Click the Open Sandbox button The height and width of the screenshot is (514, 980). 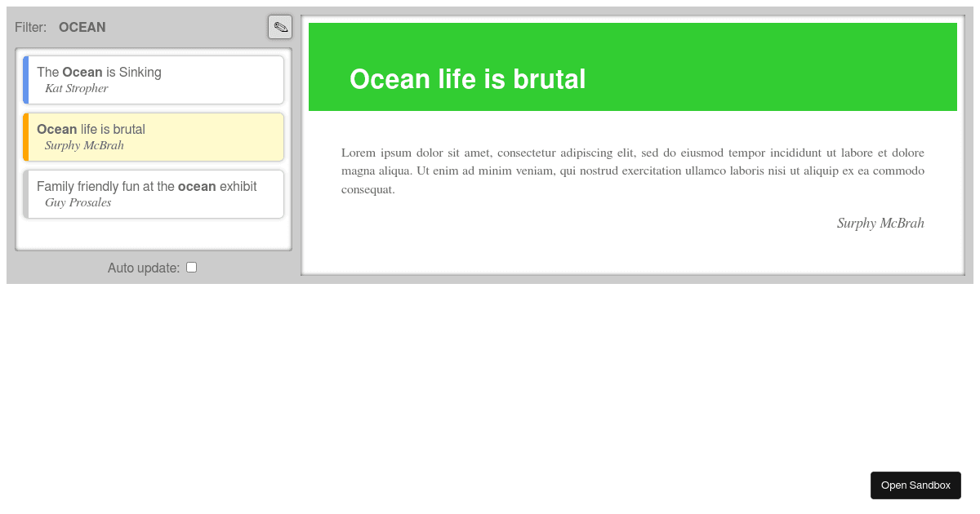pos(915,485)
